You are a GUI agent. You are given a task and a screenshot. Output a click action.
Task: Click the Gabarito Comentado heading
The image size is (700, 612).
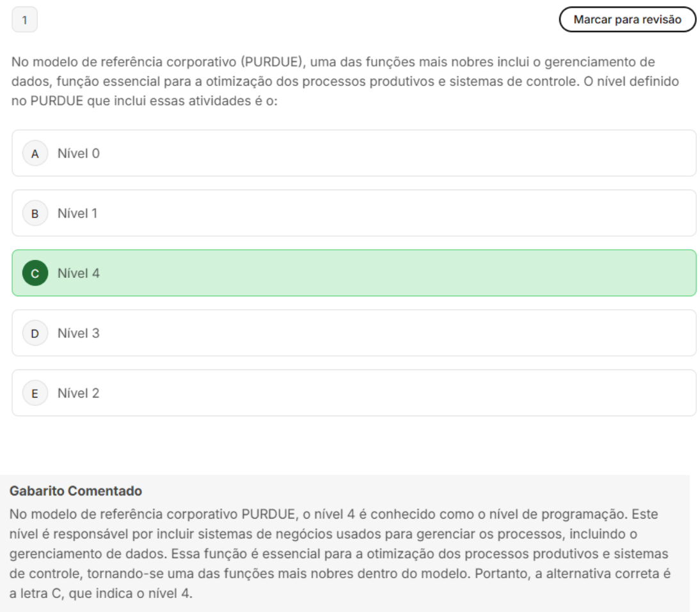(76, 491)
